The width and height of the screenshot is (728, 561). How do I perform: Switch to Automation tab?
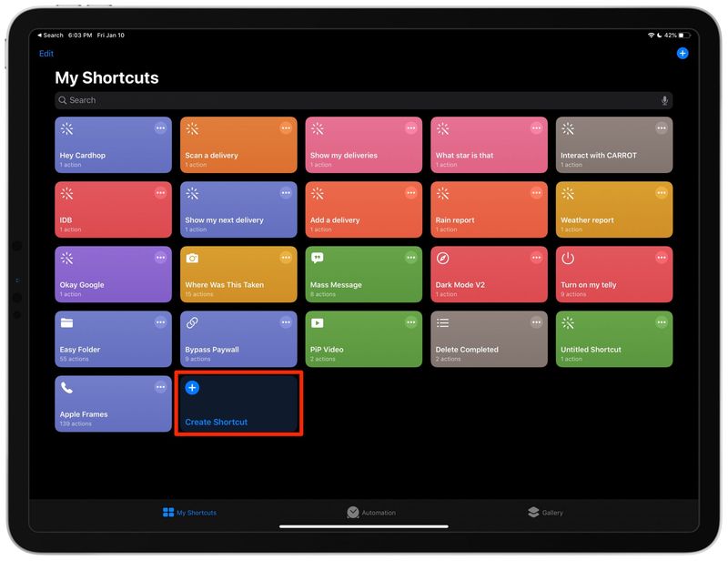[371, 512]
